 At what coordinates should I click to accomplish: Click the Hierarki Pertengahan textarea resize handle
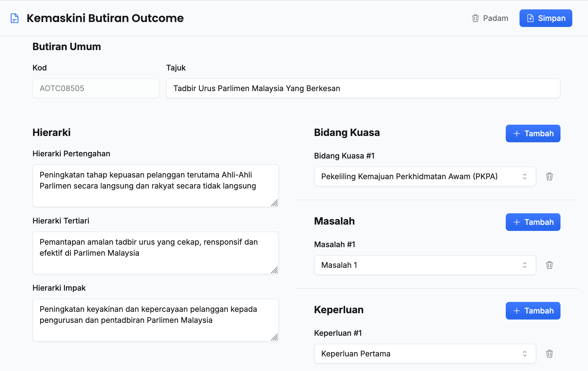(x=275, y=203)
